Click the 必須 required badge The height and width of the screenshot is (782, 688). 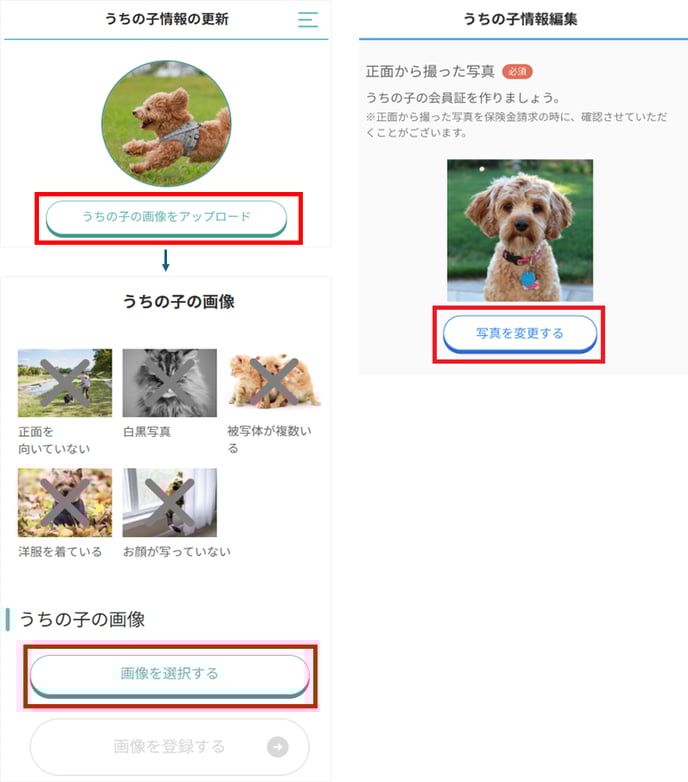point(517,72)
